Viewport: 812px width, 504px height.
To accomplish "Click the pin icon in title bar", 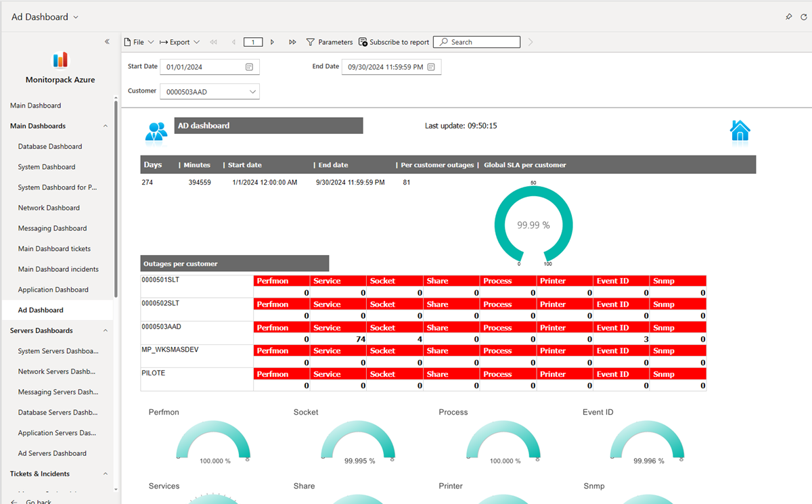I will [788, 17].
